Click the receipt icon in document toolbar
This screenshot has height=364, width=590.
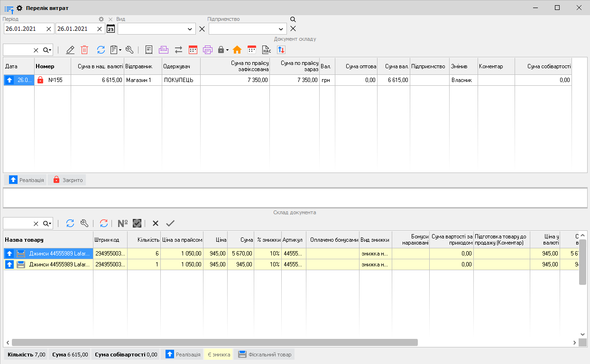(x=149, y=50)
